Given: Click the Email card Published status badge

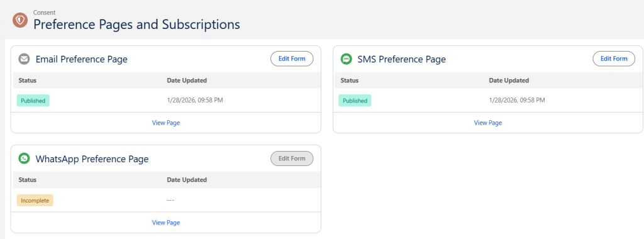Looking at the screenshot, I should (x=33, y=101).
